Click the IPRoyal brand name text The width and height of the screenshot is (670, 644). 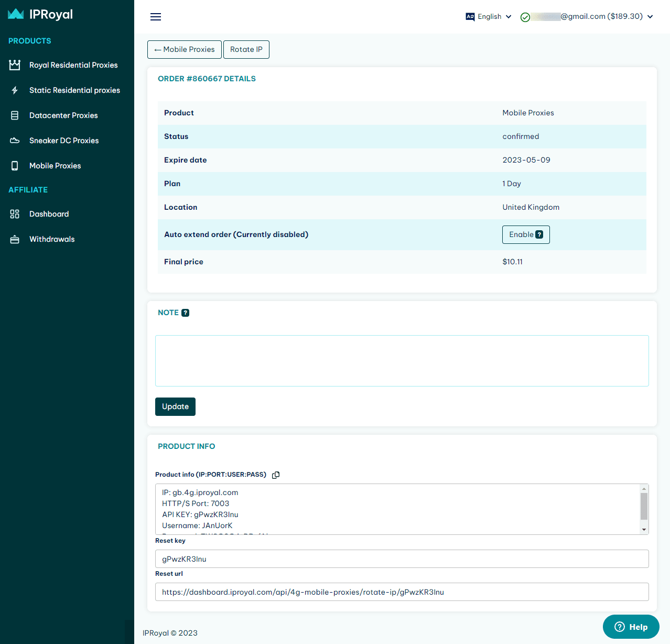[51, 14]
